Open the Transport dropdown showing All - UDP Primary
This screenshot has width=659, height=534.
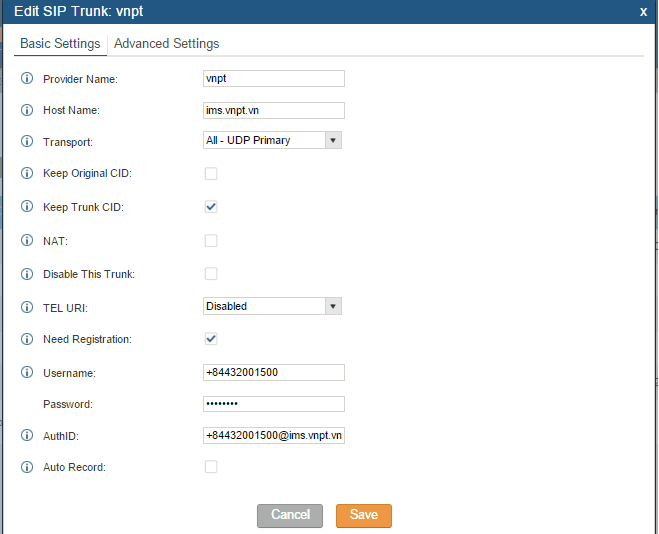[272, 140]
